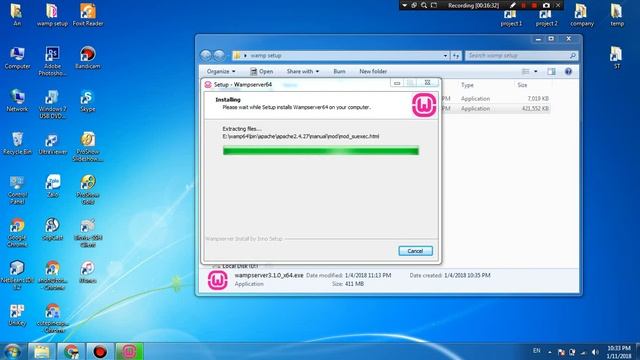Refresh the Explorer folder view
Screen dimensions: 640x360
(x=456, y=56)
